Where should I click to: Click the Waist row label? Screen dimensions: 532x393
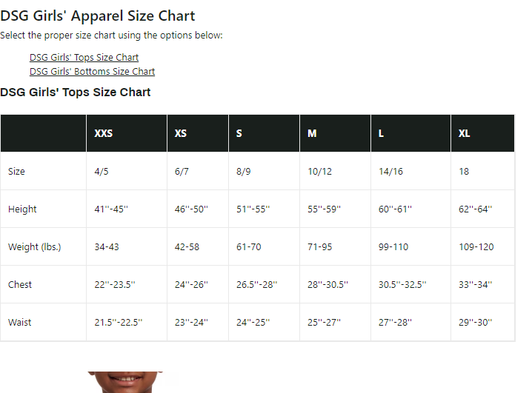point(20,322)
